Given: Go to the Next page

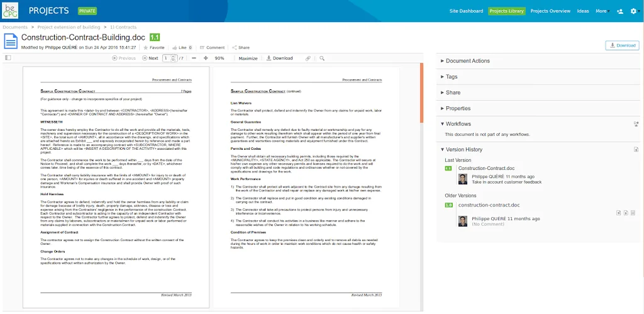Looking at the screenshot, I should click(150, 59).
